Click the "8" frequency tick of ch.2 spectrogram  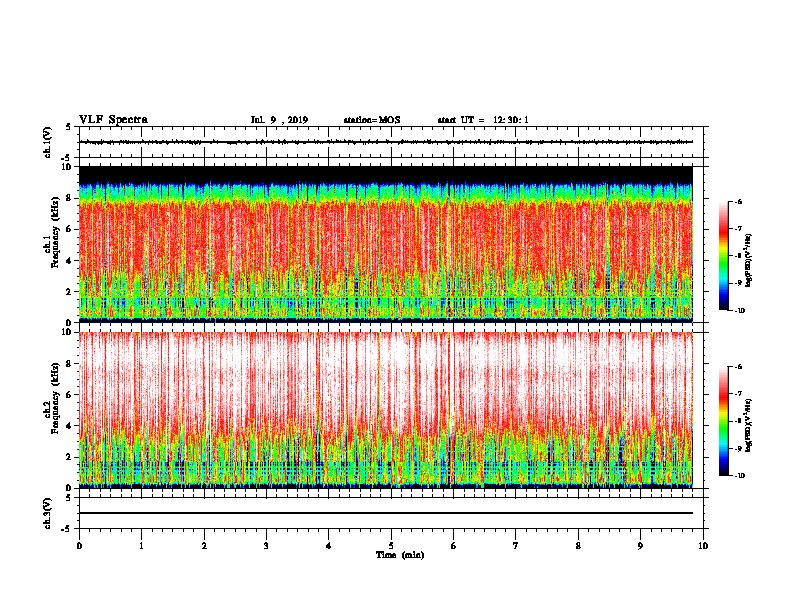click(x=69, y=364)
